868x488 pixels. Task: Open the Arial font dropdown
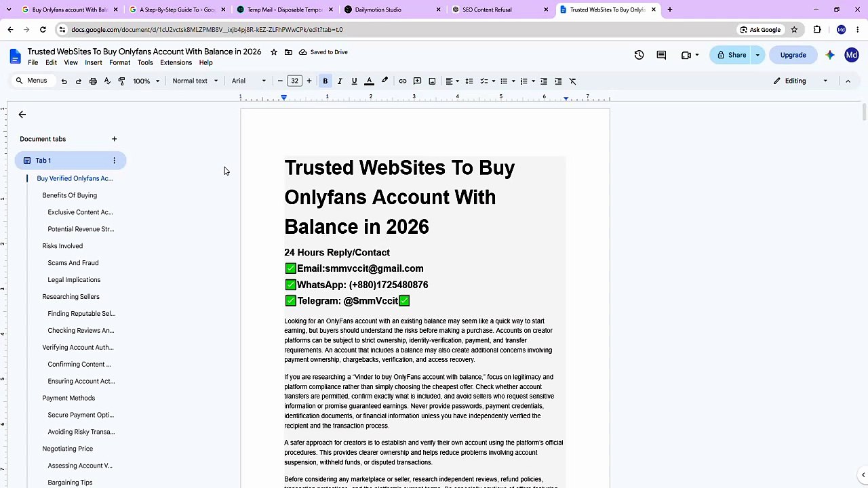point(249,81)
